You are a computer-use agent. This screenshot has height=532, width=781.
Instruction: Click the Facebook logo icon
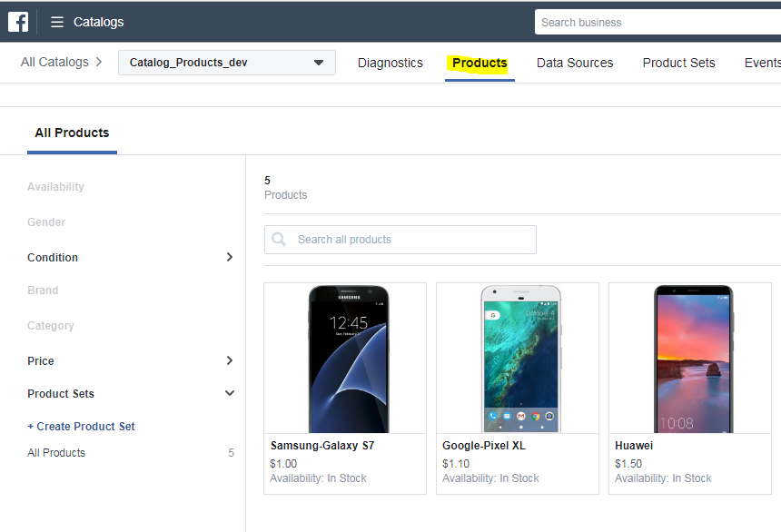pos(18,22)
